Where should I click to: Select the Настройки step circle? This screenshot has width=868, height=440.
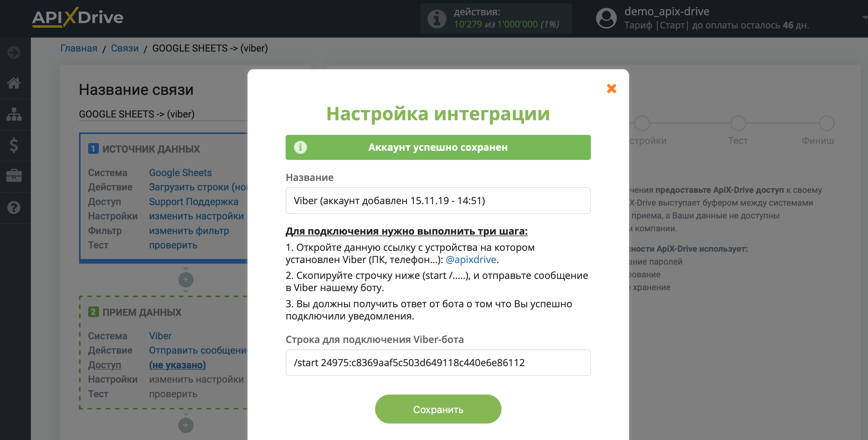coord(642,123)
